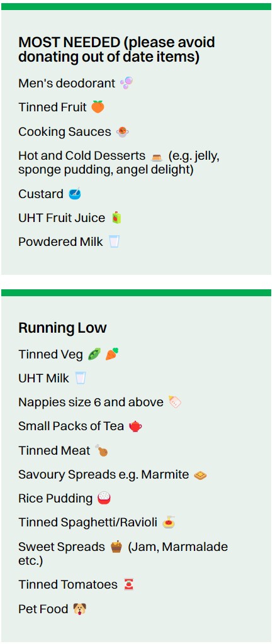Click the Running Low heading
This screenshot has height=644, width=275.
pyautogui.click(x=62, y=328)
